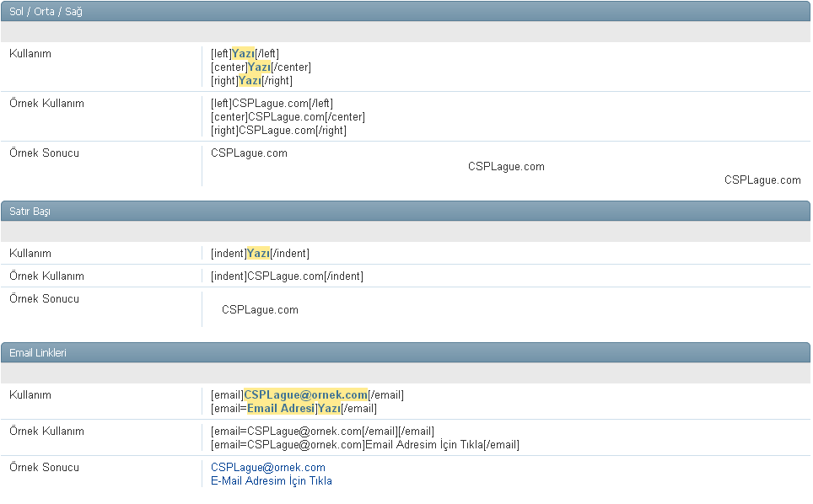Open the CSPLague@ornek.com email link
This screenshot has height=504, width=813.
267,468
